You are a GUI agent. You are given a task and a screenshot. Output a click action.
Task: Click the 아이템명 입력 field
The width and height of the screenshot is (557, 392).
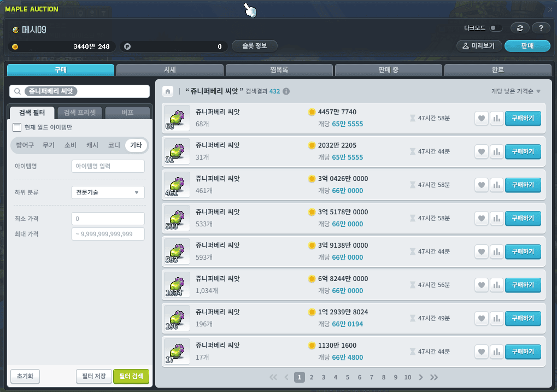pos(108,166)
